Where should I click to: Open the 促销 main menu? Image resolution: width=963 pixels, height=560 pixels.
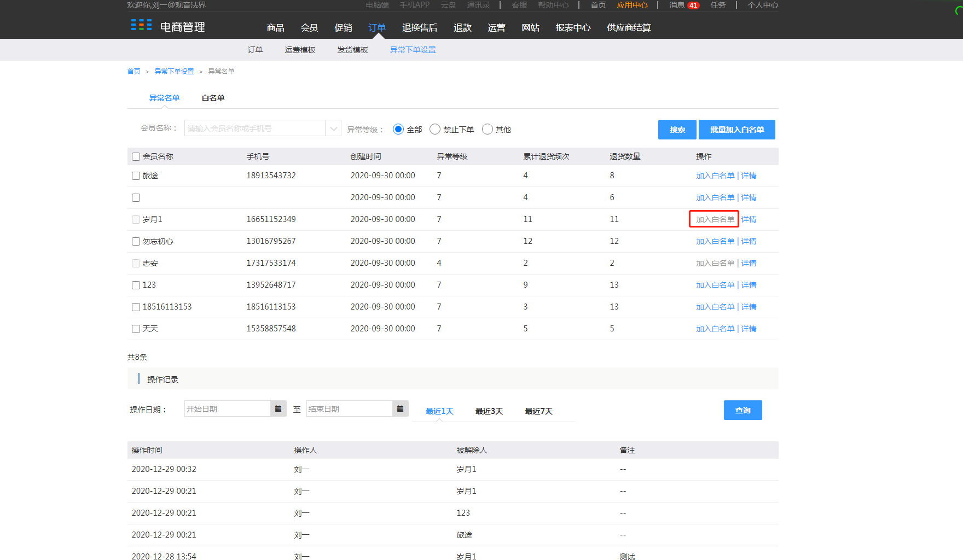[x=343, y=27]
